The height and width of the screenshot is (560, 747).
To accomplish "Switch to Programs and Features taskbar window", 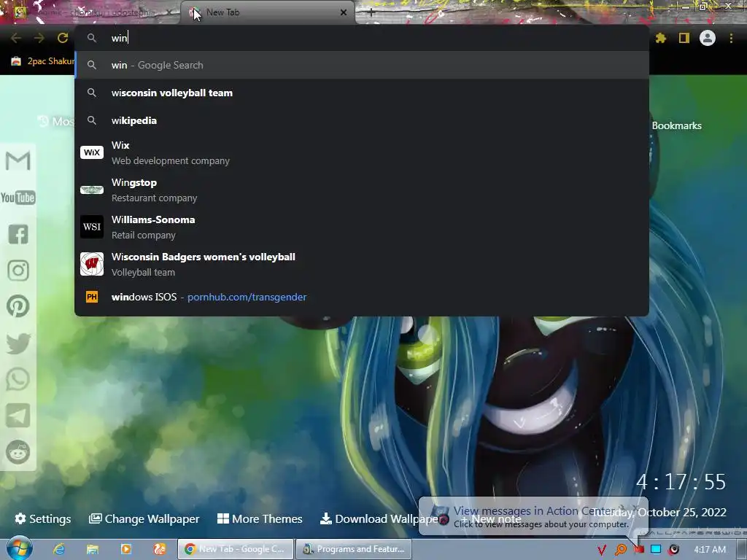I will point(354,549).
